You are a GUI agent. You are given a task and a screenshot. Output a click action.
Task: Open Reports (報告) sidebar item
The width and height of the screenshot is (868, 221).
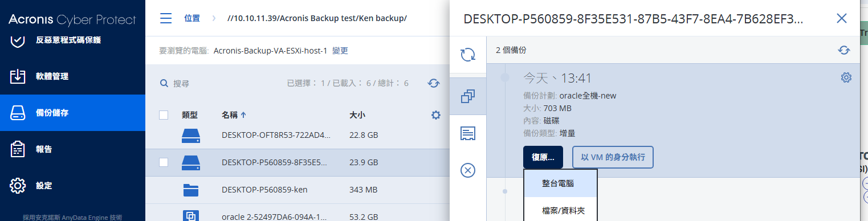[x=72, y=149]
